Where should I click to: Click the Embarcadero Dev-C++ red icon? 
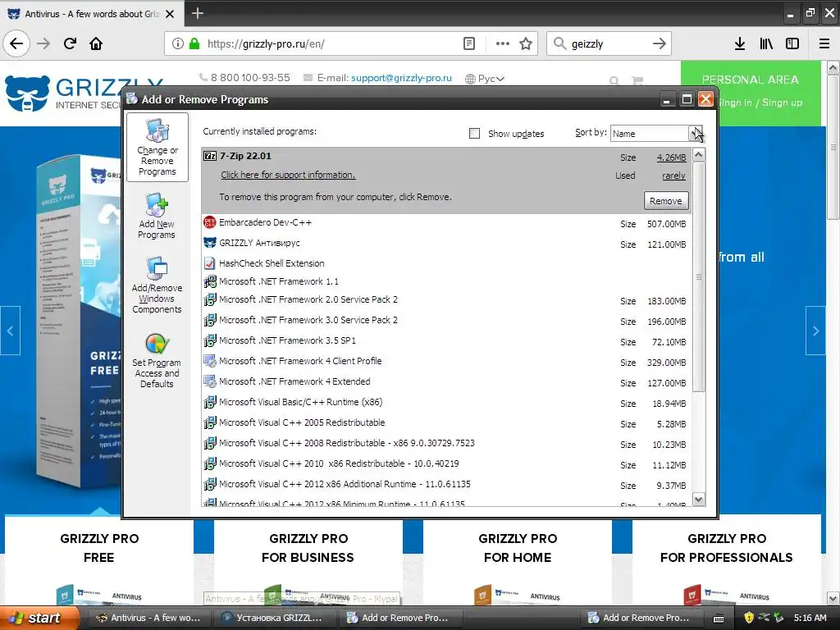pos(210,222)
